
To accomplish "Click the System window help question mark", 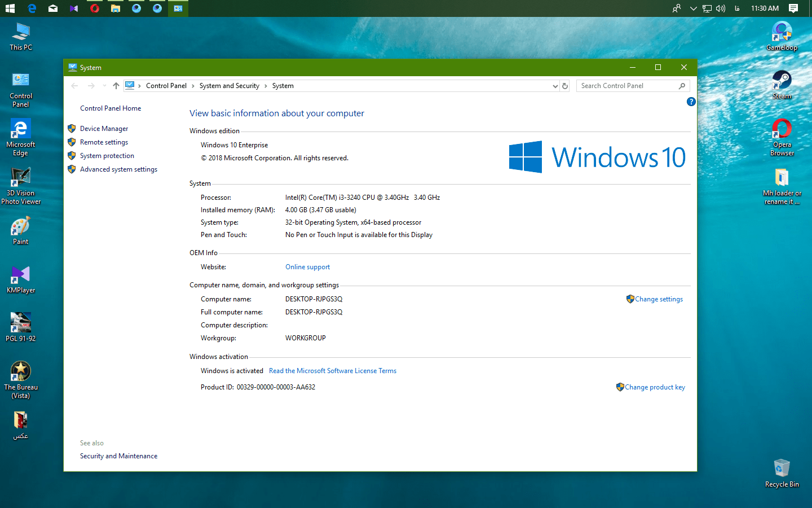I will click(691, 102).
